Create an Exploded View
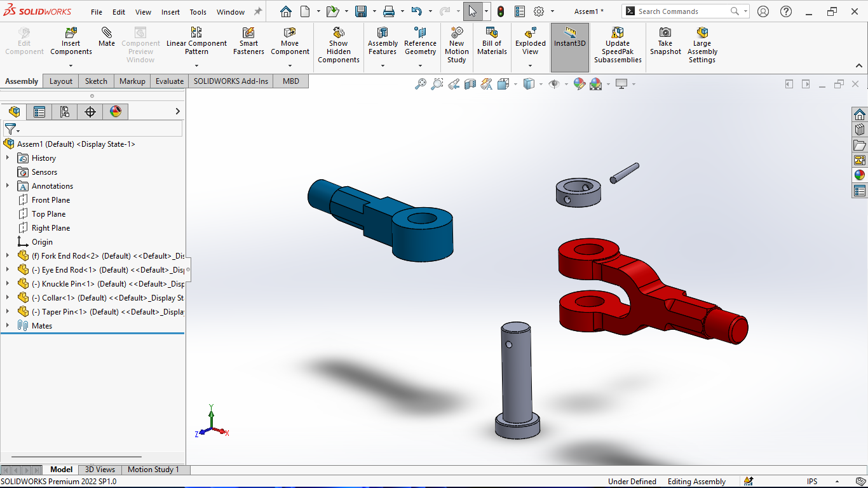This screenshot has height=488, width=868. 531,41
